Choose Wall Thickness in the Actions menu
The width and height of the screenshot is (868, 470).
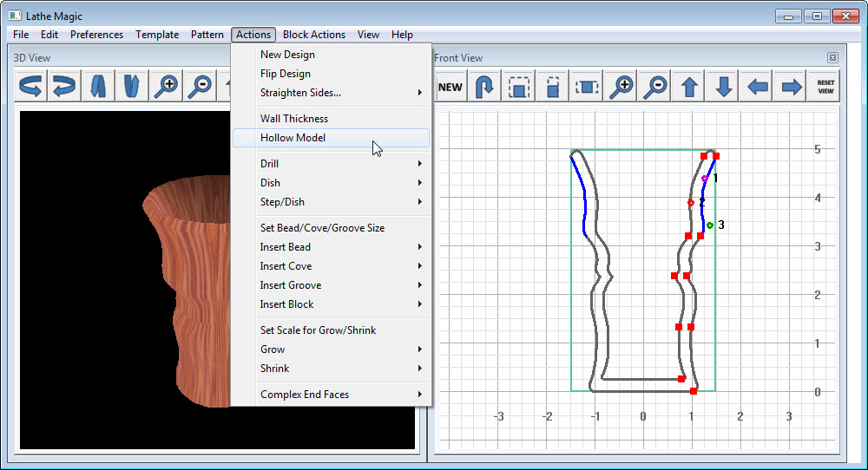pyautogui.click(x=294, y=119)
